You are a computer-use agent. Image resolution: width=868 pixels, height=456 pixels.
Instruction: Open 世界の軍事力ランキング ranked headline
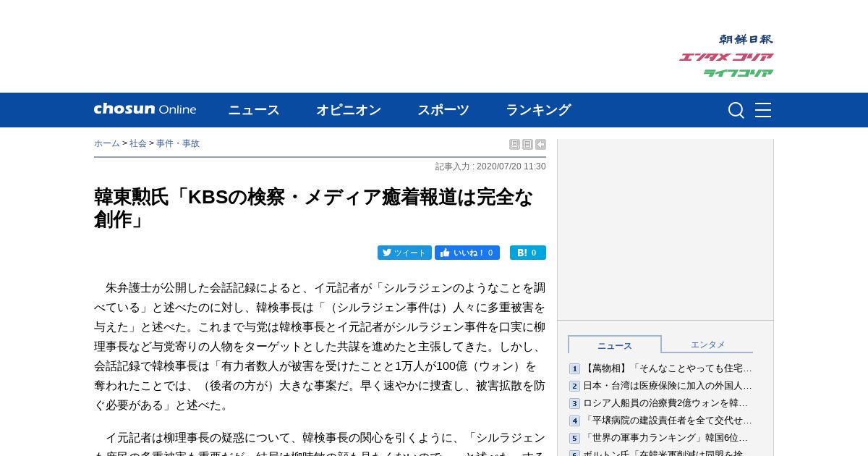(665, 438)
